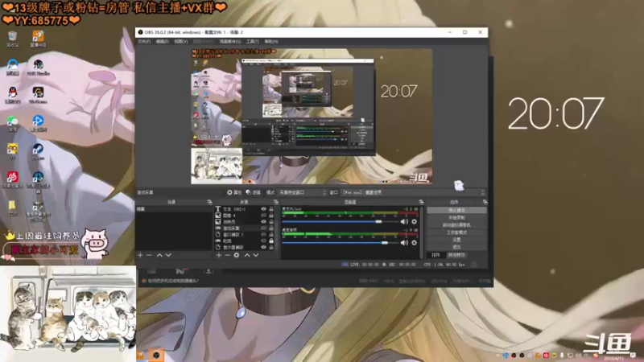Add a new scene with plus icon
Viewport: 644px width, 362px height.
pyautogui.click(x=140, y=255)
